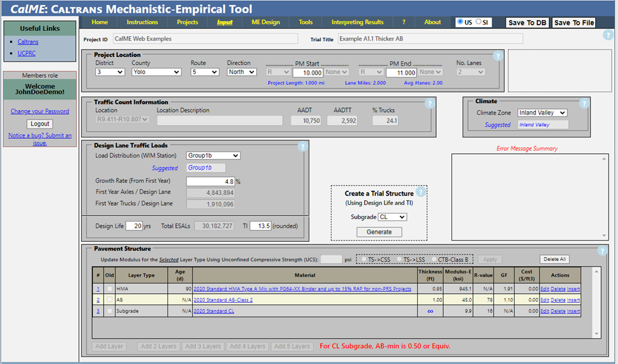
Task: Click the pavement table scrollbar down arrow
Action: pos(597,334)
